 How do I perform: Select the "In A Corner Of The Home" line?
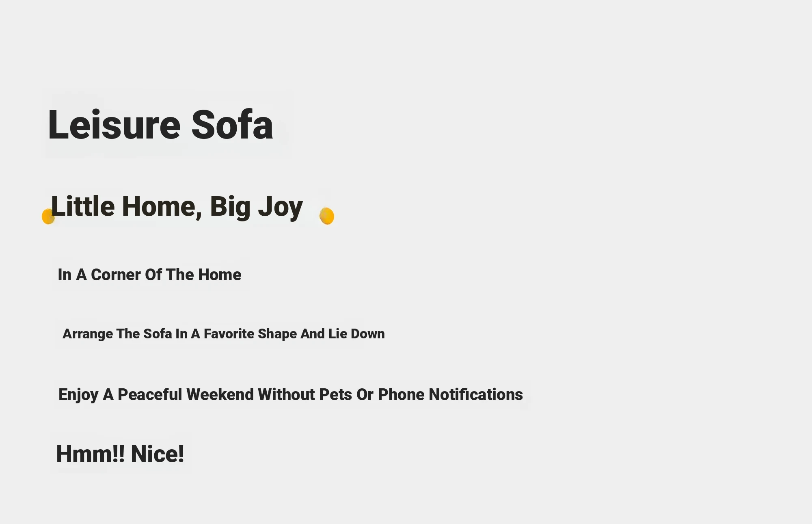click(x=149, y=275)
